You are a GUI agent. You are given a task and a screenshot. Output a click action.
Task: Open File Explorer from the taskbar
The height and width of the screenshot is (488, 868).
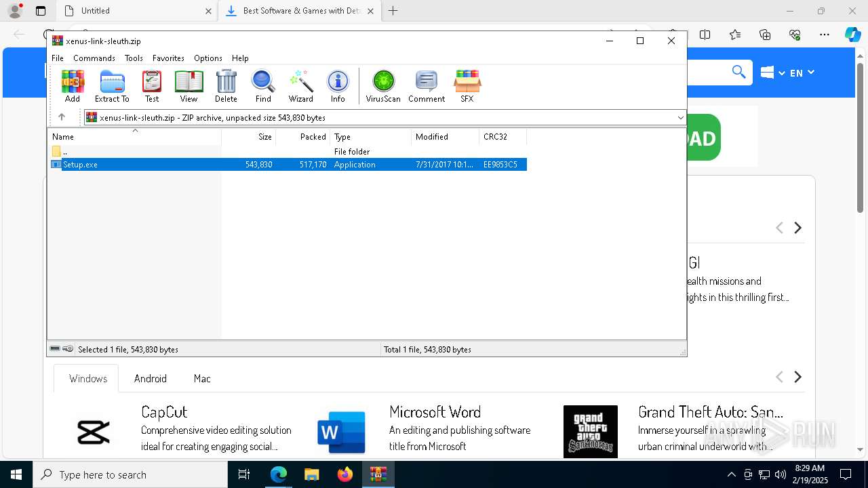pos(311,474)
